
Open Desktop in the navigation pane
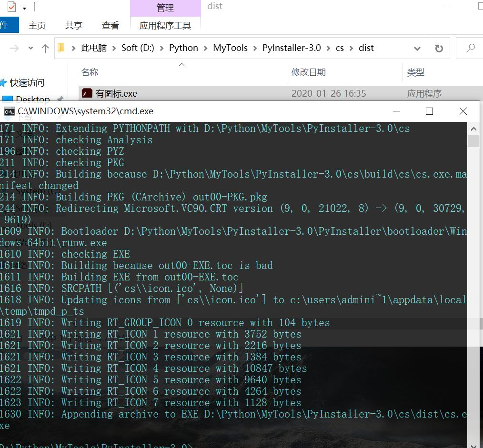33,99
